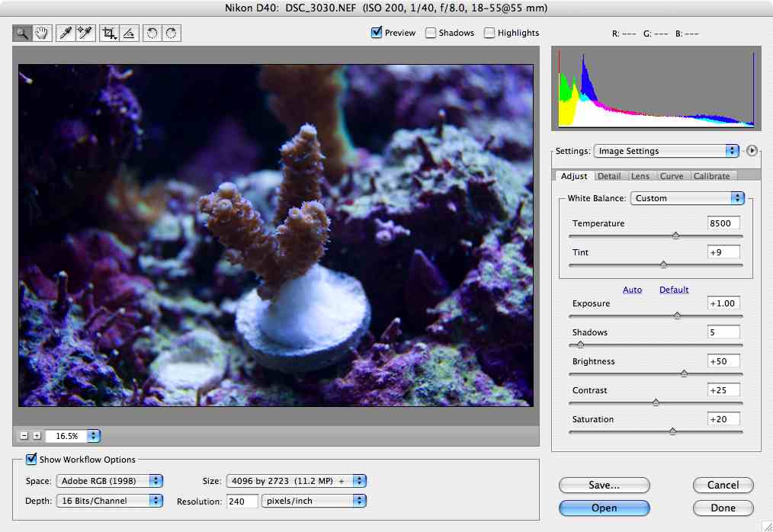This screenshot has height=532, width=773.
Task: Select the Color Sampler tool
Action: tap(85, 33)
